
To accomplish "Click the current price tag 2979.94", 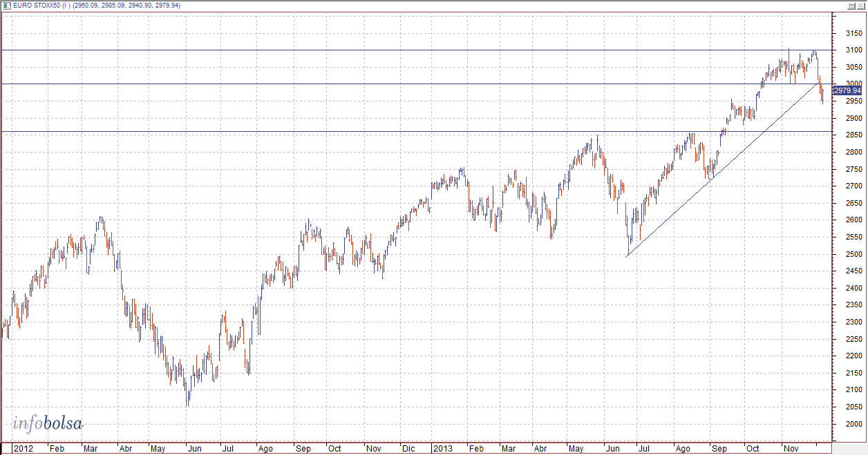I will 848,90.
